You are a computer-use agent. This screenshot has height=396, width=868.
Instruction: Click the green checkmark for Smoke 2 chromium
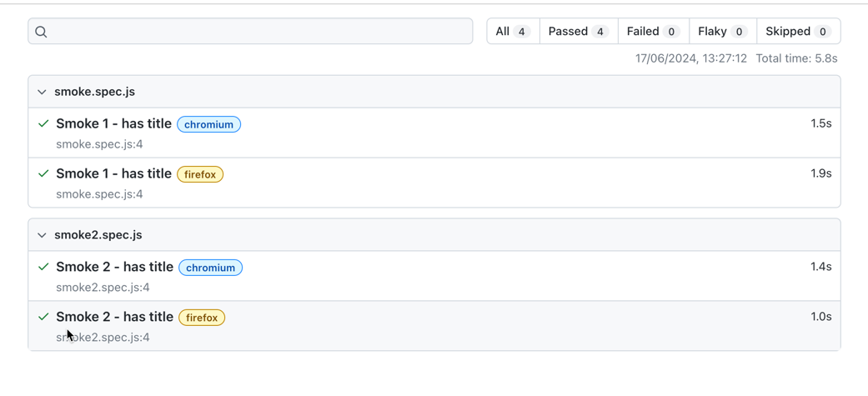point(43,268)
